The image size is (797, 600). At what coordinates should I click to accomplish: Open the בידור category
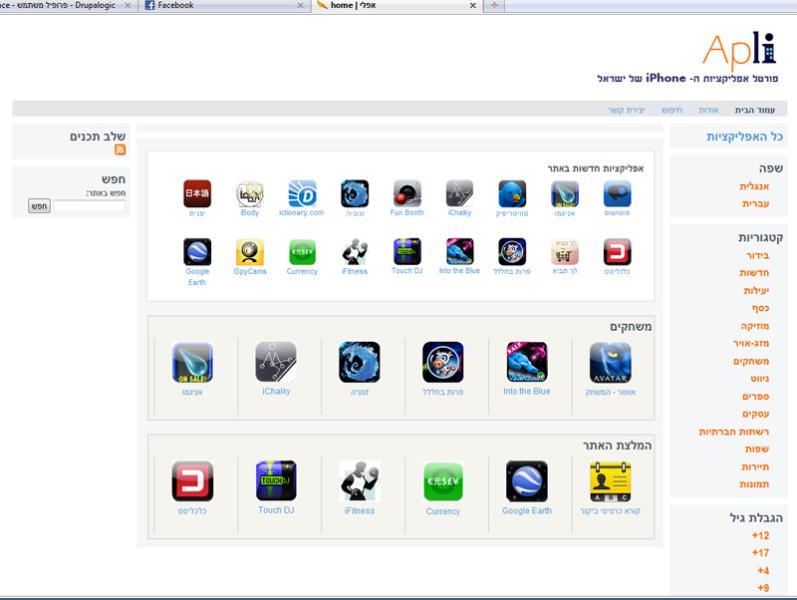tap(757, 255)
